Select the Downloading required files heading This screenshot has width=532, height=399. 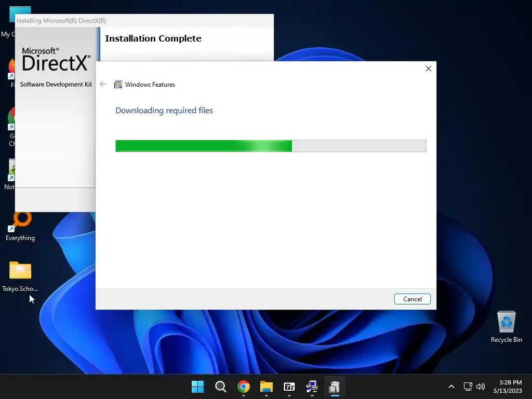tap(164, 110)
